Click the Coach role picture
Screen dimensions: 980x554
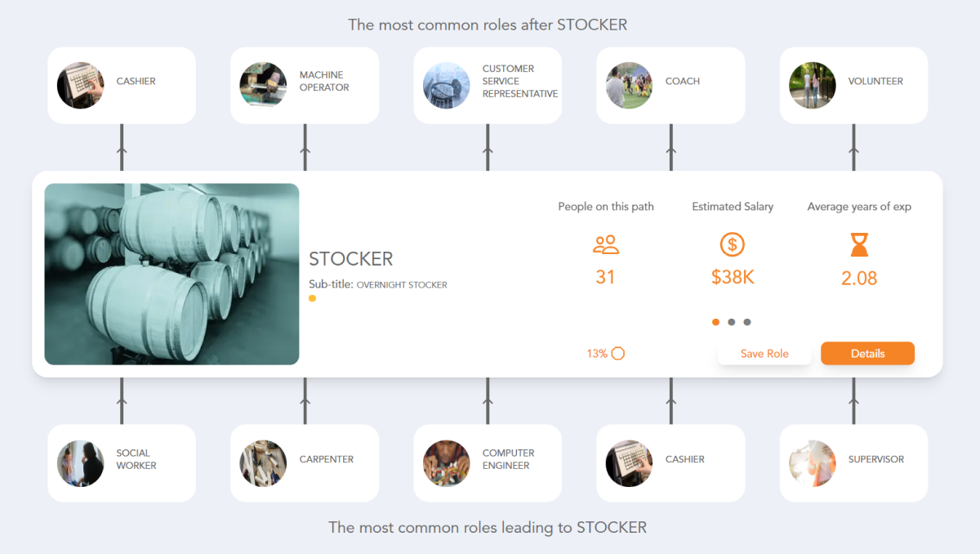629,84
